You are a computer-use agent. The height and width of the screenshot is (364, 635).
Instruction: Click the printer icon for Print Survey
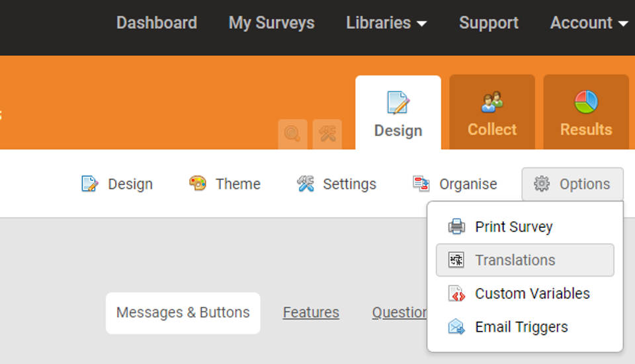coord(456,227)
